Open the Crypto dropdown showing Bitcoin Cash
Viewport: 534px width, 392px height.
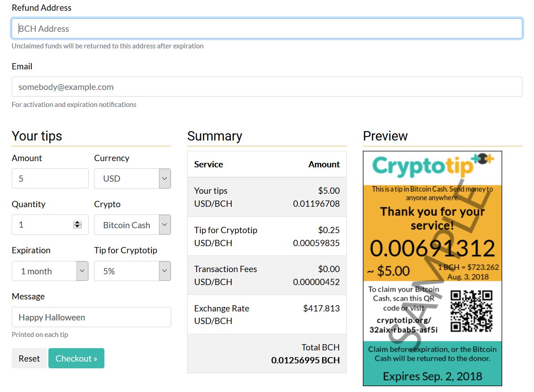tap(133, 225)
